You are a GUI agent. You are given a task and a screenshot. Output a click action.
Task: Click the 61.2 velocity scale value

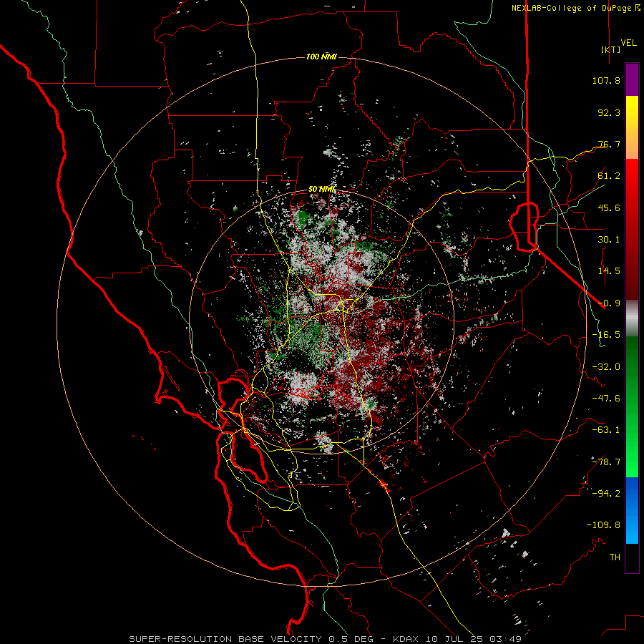pos(609,176)
